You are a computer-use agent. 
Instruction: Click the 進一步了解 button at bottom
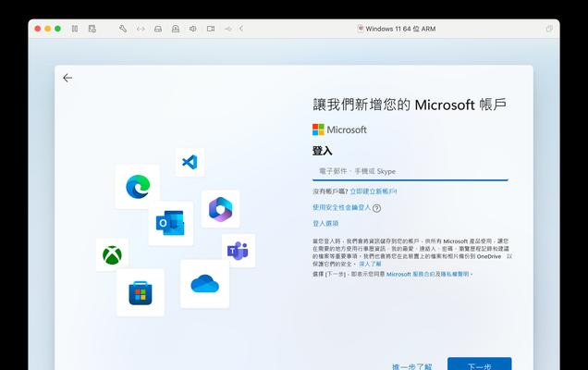point(411,366)
